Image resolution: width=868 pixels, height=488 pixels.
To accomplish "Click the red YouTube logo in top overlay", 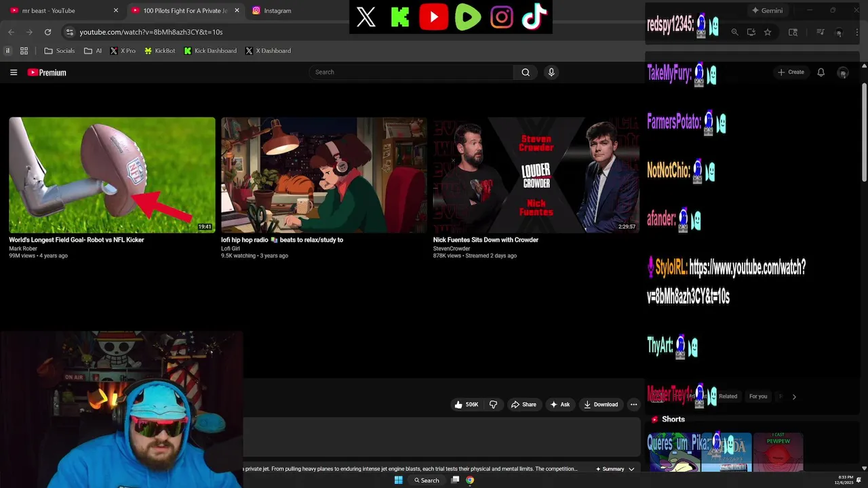I will click(x=434, y=18).
